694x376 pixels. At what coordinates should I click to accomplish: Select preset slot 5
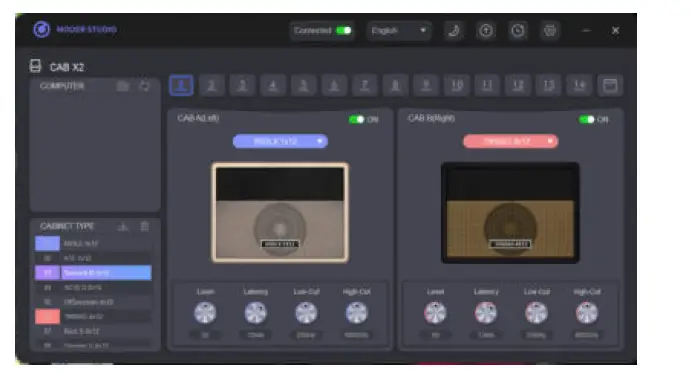(x=303, y=85)
